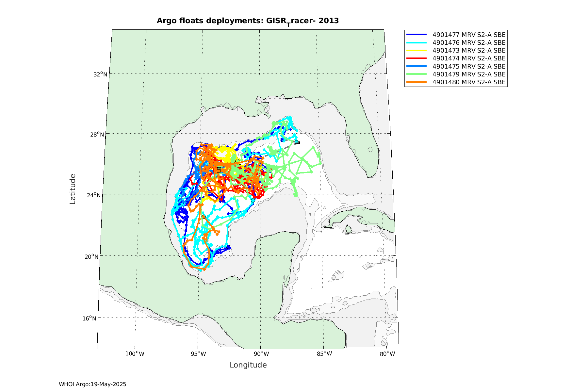Click the 4901476 MRV S2-A SBE legend label

[x=469, y=42]
